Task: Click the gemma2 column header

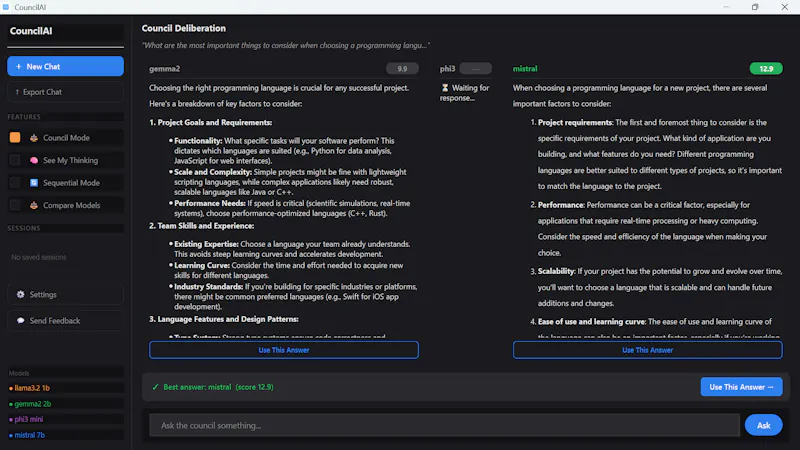Action: pos(164,68)
